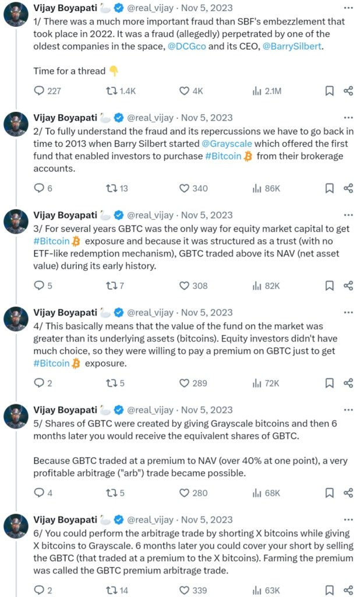
Task: Retweet the tweet with 1.4K reposts
Action: pos(109,91)
